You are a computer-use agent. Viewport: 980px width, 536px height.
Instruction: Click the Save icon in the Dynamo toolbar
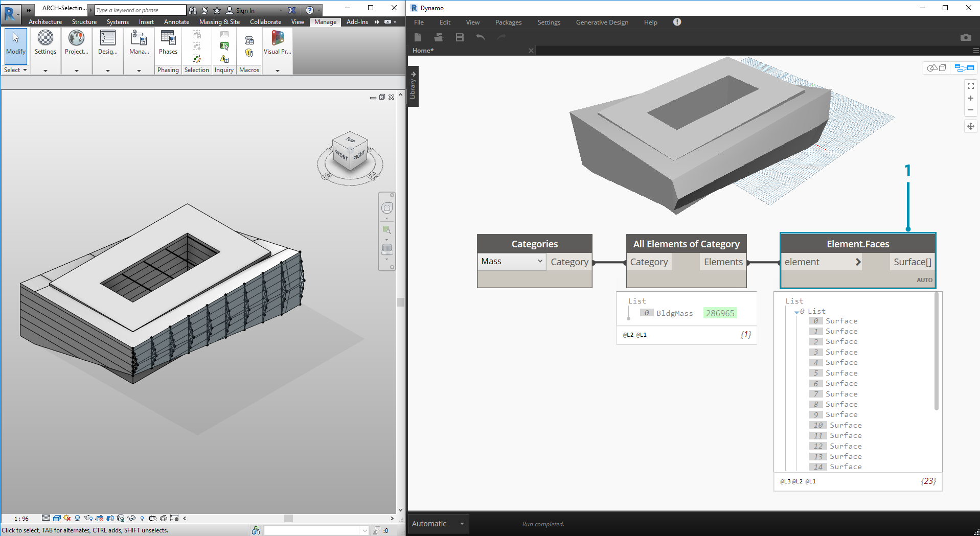click(460, 37)
